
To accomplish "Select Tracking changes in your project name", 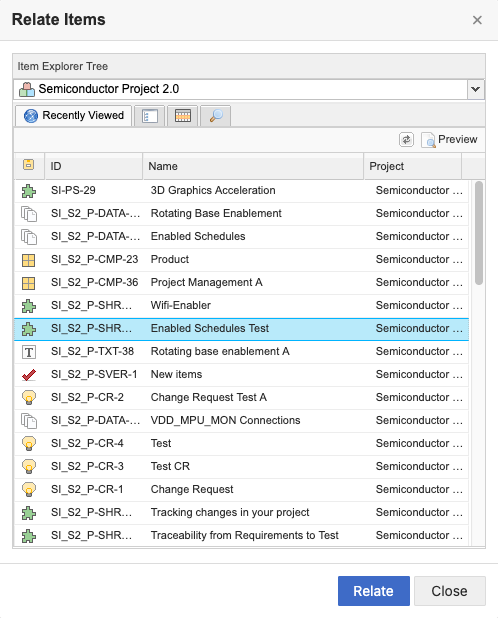I will coord(230,512).
